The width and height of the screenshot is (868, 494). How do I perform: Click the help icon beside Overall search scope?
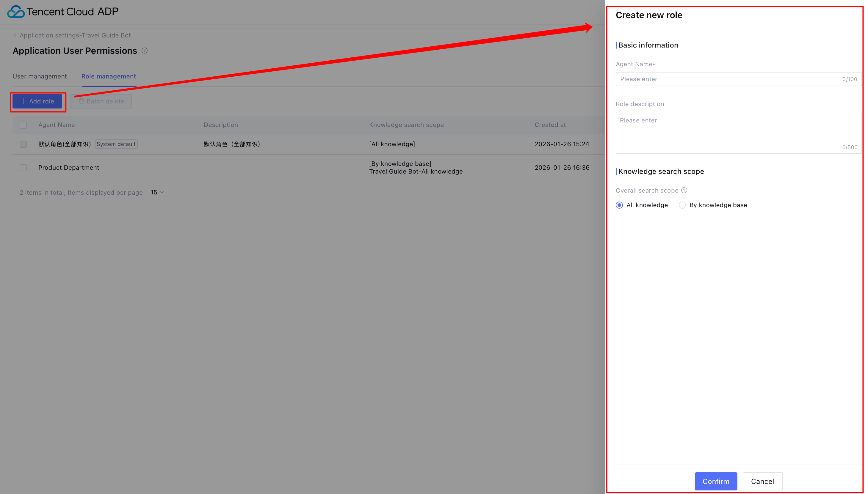[684, 190]
